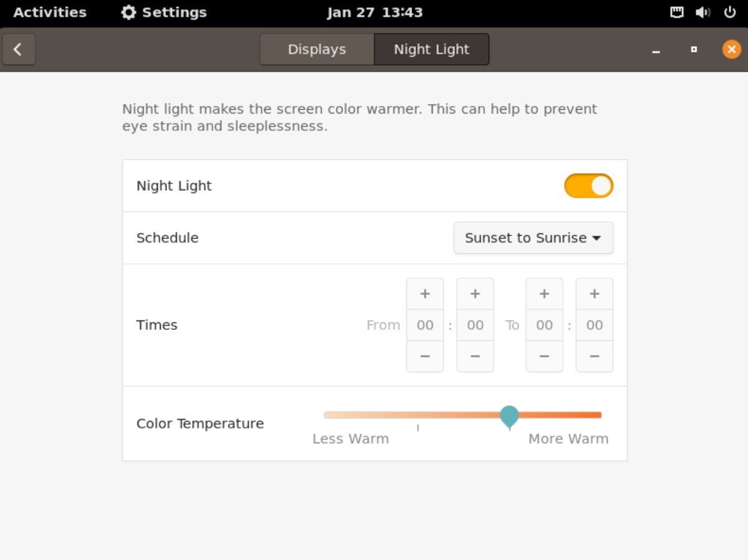Select the Night Light tab
The image size is (748, 560).
tap(431, 49)
